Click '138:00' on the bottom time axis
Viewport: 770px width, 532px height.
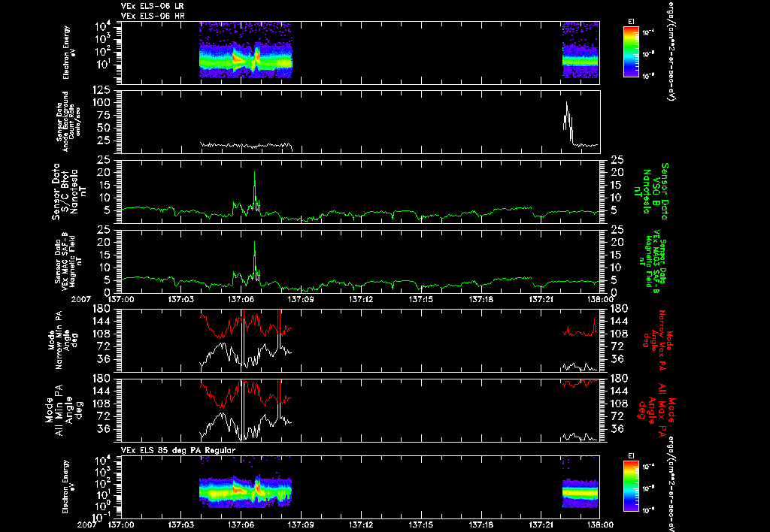599,524
